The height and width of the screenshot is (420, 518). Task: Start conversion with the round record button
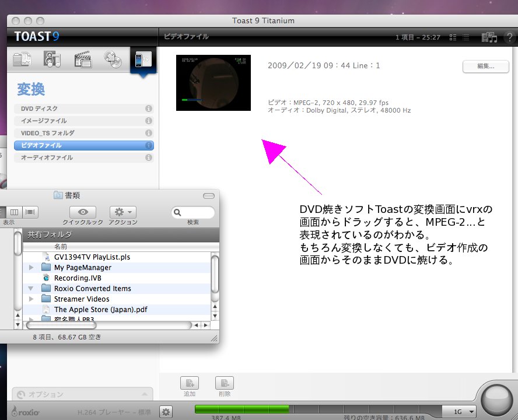click(496, 399)
